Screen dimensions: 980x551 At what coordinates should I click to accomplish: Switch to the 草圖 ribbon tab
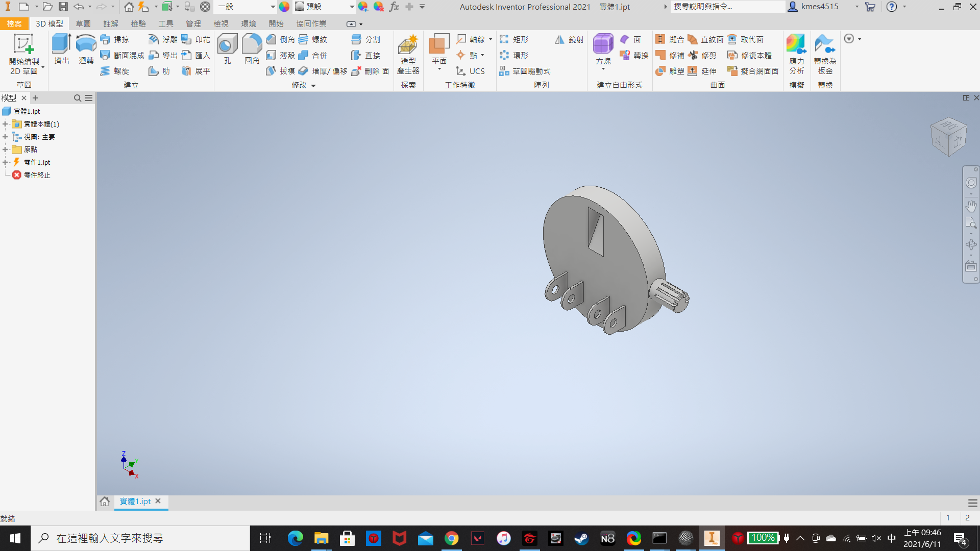[83, 24]
